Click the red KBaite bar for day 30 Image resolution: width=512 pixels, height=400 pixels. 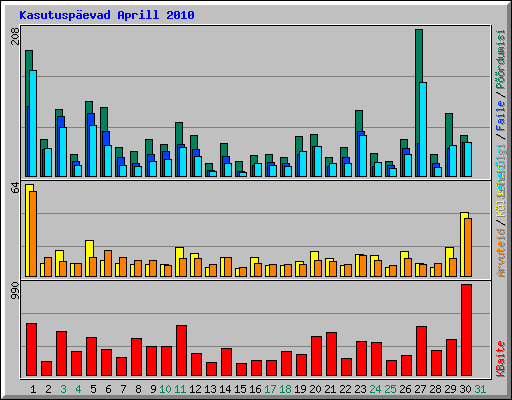(x=466, y=330)
